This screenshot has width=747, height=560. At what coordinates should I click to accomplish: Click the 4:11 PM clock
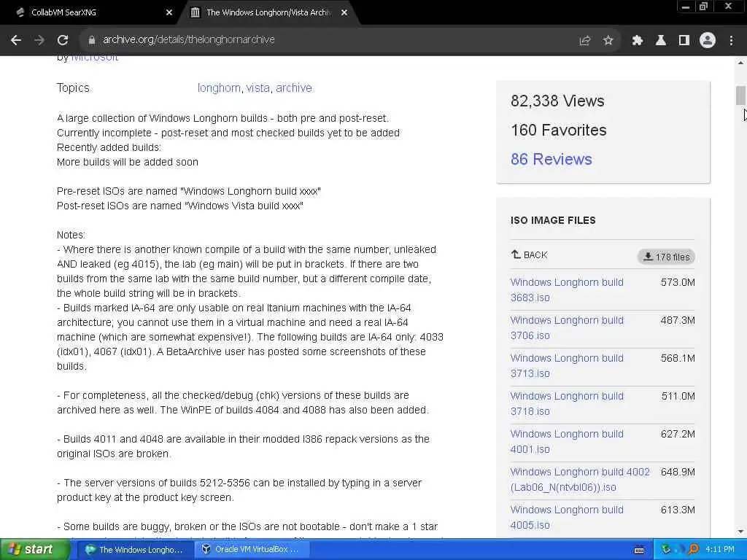click(720, 550)
